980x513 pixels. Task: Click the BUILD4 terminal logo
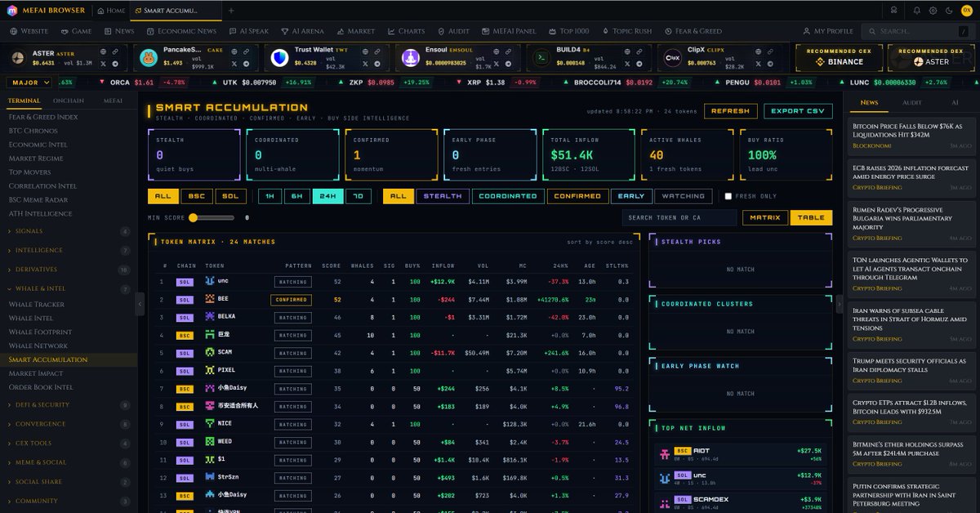pyautogui.click(x=540, y=58)
